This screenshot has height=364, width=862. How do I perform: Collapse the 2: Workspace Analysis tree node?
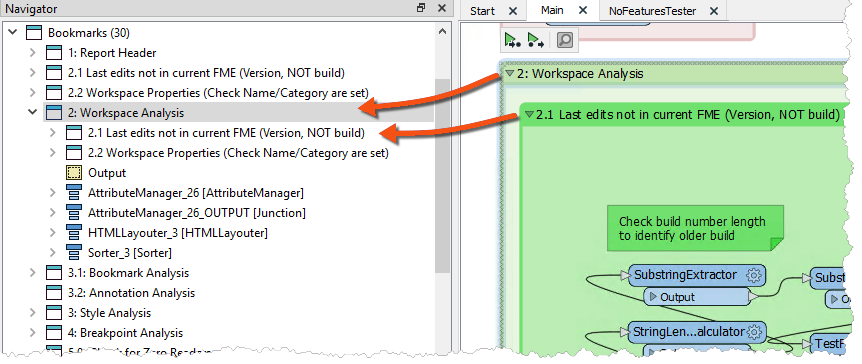[x=33, y=113]
